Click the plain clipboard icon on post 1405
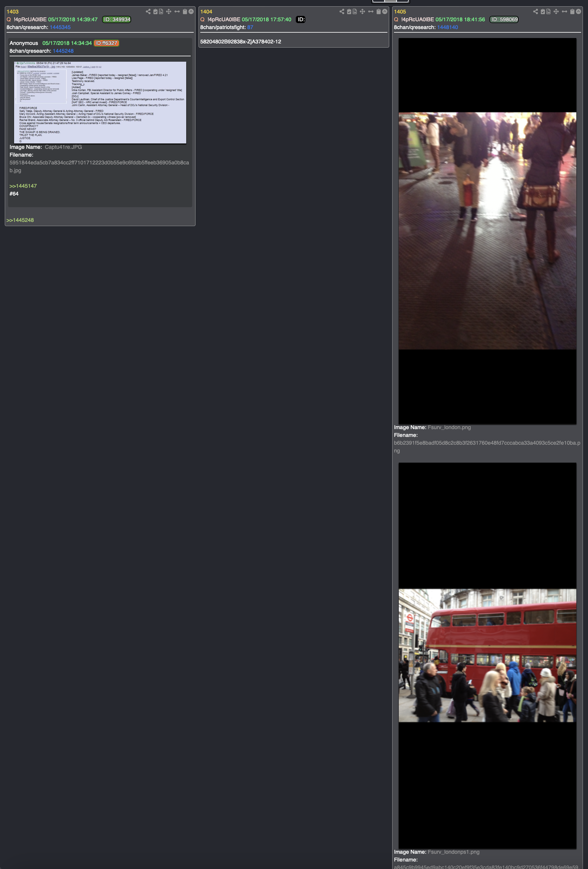The width and height of the screenshot is (588, 869). point(572,12)
